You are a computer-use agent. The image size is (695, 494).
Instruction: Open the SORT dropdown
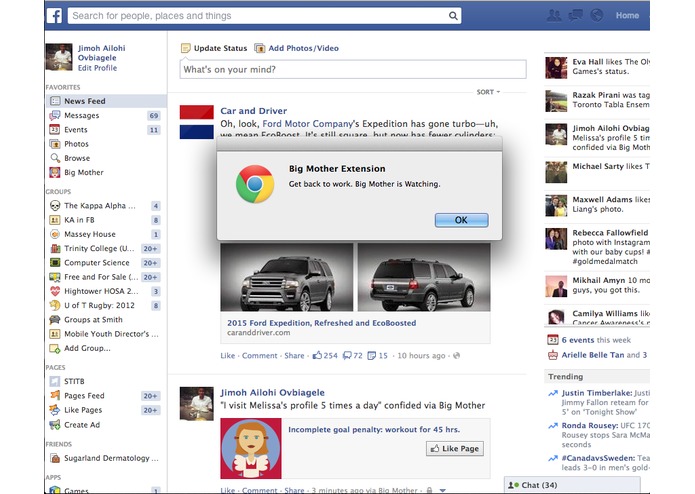click(x=488, y=92)
